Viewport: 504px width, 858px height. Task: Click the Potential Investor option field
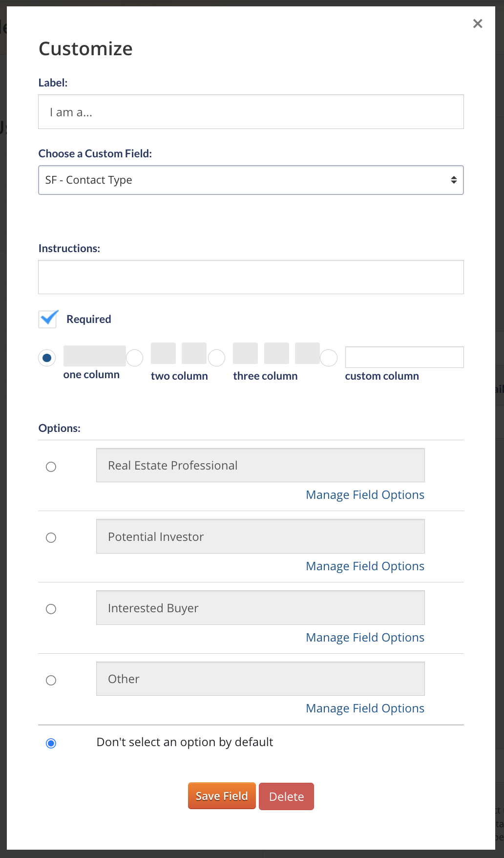pos(260,536)
